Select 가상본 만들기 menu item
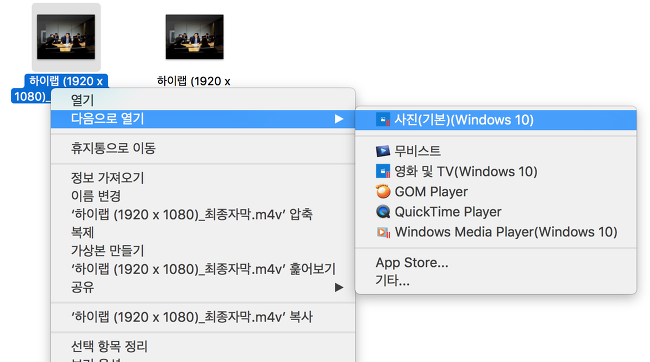The width and height of the screenshot is (650, 362). (203, 250)
